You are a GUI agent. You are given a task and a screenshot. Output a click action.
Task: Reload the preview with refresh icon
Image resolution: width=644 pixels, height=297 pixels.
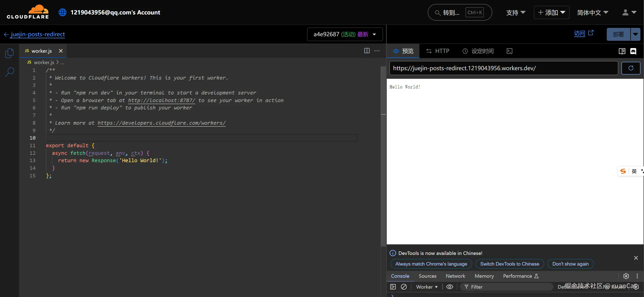(x=631, y=68)
